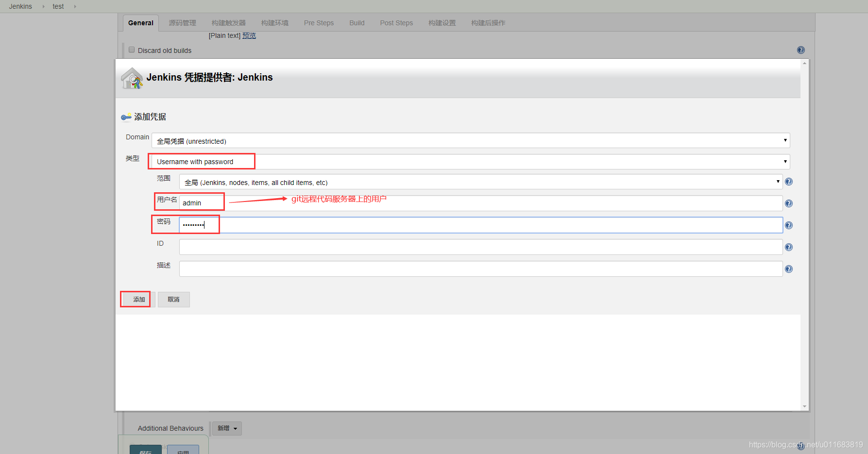Switch to the 构建设置 tab

coord(442,23)
